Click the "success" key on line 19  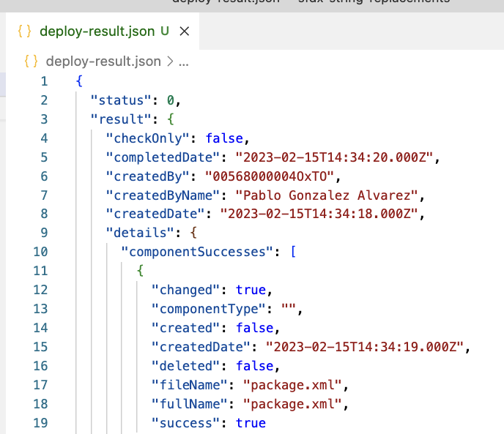pos(185,423)
